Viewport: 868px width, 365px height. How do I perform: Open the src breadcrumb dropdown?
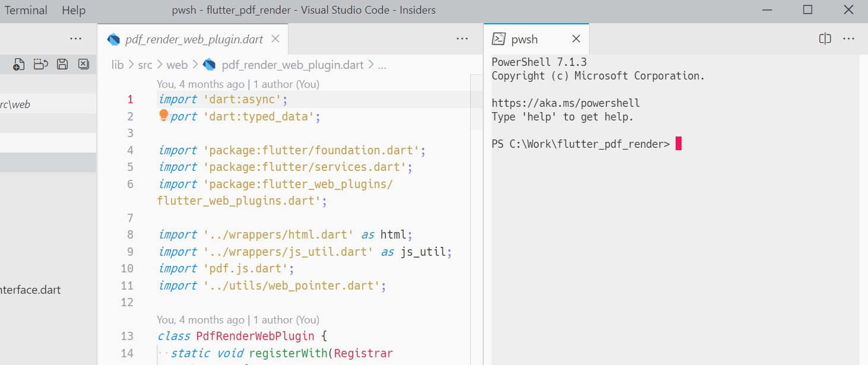coord(145,64)
